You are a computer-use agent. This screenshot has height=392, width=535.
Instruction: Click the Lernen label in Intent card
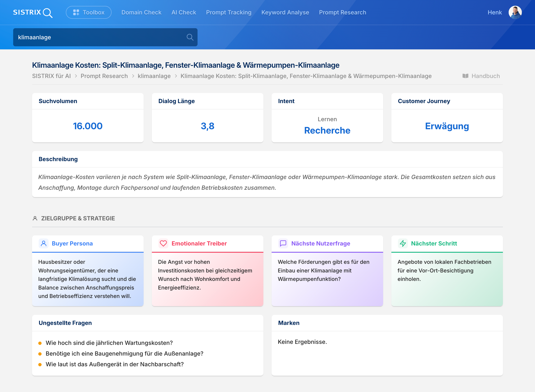click(x=327, y=119)
